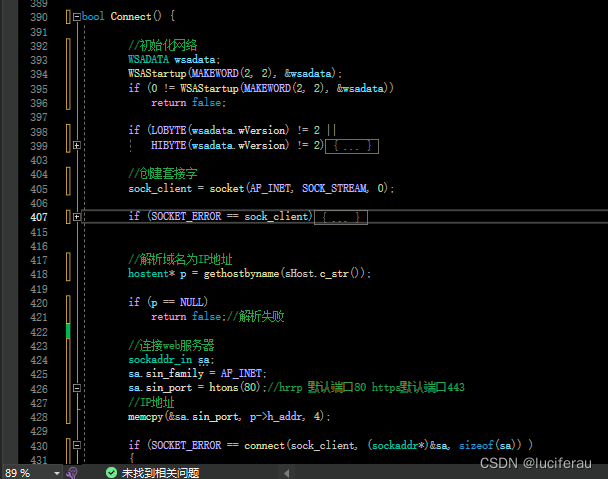Click the green checkmark status icon
The width and height of the screenshot is (608, 479).
tap(111, 472)
